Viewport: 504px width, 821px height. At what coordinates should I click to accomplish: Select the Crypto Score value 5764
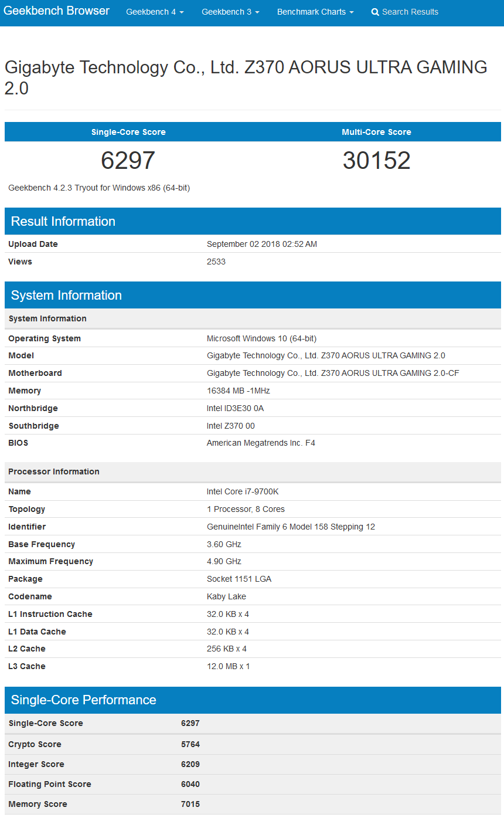pyautogui.click(x=190, y=744)
